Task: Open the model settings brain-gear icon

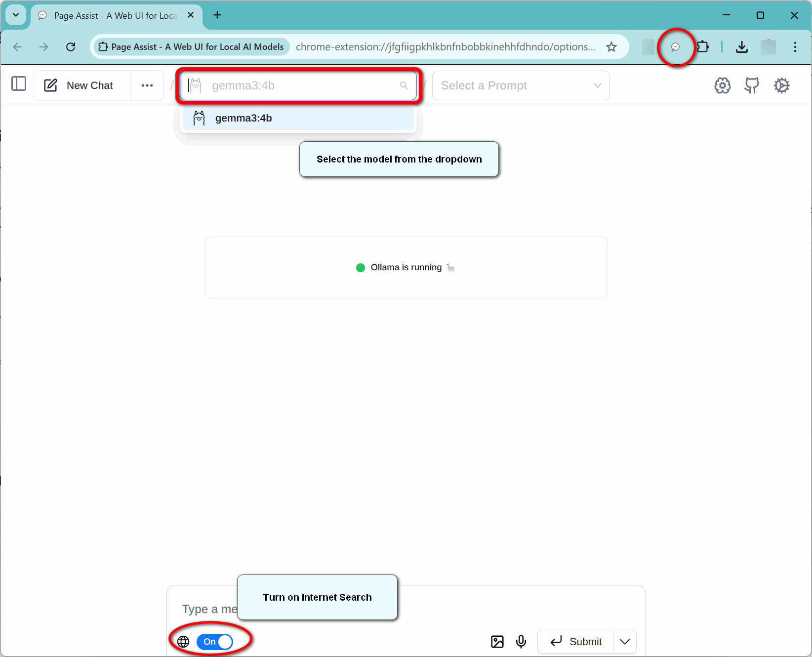Action: (x=722, y=85)
